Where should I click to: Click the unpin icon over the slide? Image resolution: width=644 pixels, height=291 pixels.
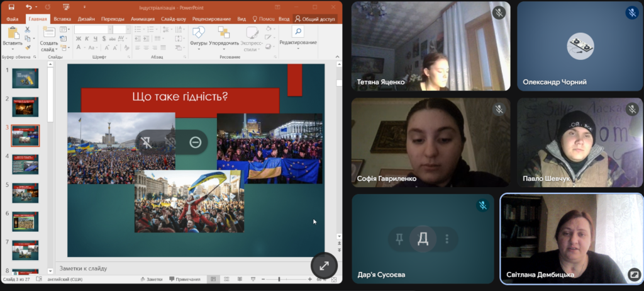[x=146, y=143]
